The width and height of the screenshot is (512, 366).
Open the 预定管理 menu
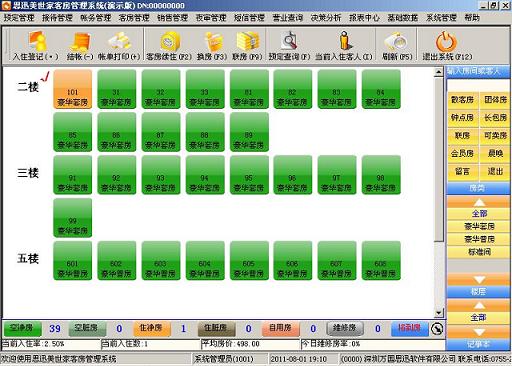(x=19, y=18)
